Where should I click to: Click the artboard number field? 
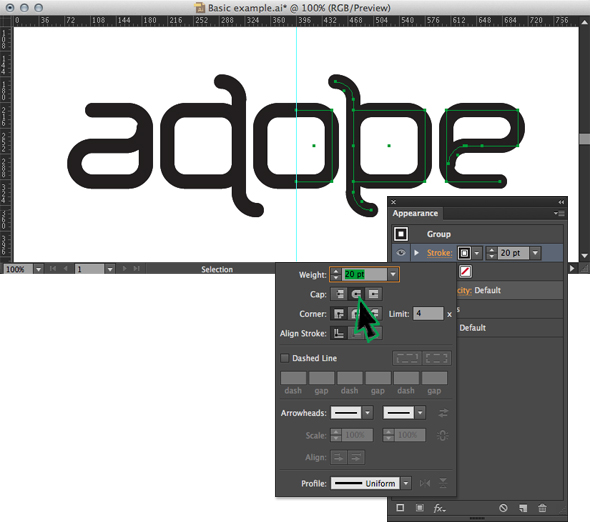(x=90, y=269)
